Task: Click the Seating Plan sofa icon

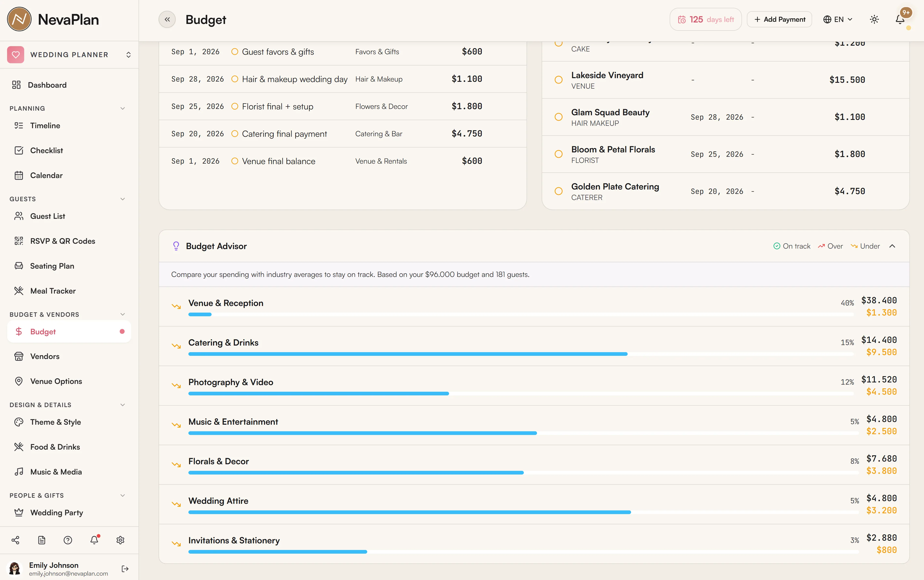Action: click(x=19, y=266)
